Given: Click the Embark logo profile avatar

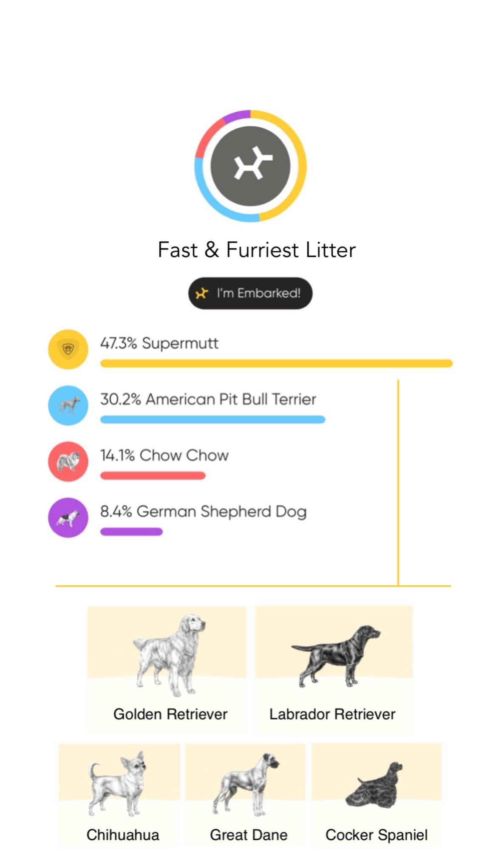Looking at the screenshot, I should (250, 166).
